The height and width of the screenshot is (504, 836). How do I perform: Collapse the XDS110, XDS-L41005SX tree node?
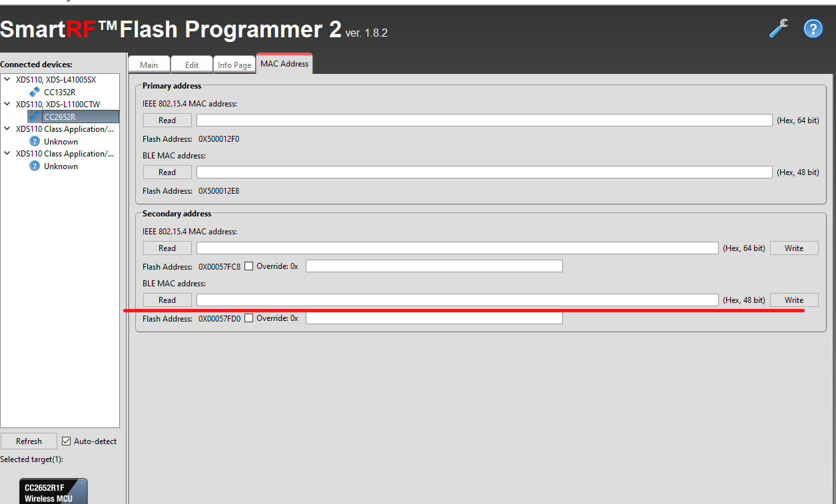click(x=7, y=79)
